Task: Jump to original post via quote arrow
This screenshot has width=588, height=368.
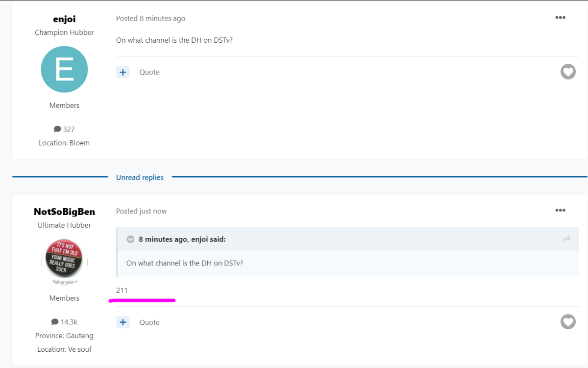Action: (x=567, y=239)
